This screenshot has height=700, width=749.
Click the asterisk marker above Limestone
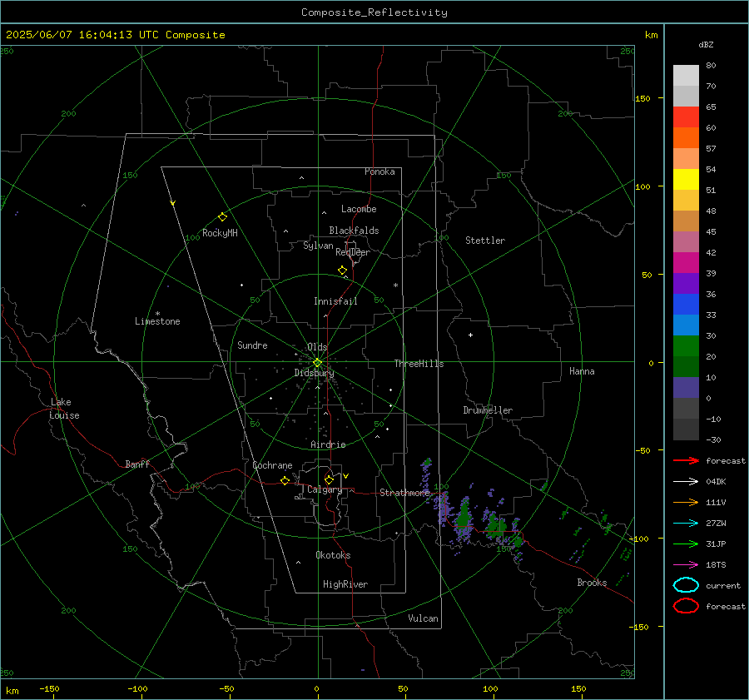point(157,314)
